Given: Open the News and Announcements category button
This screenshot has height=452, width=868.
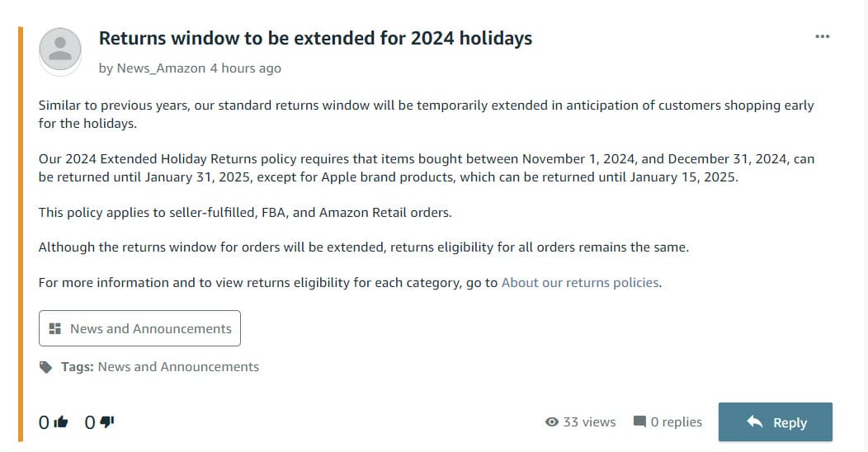Looking at the screenshot, I should click(139, 328).
